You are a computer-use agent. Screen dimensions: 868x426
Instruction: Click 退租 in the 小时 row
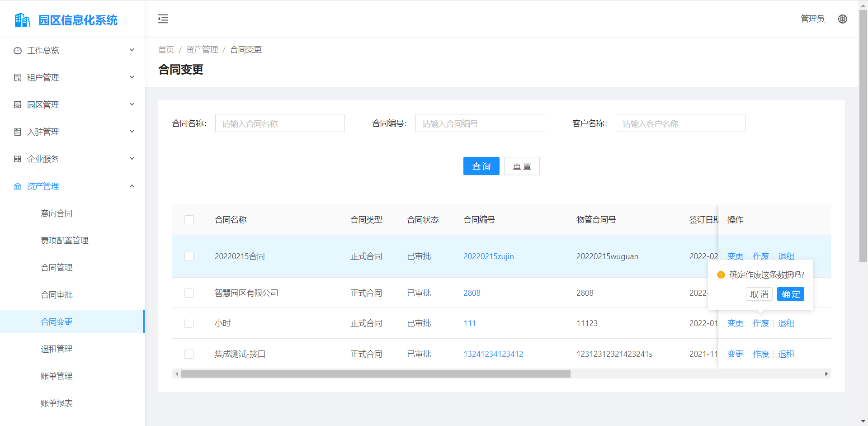786,323
